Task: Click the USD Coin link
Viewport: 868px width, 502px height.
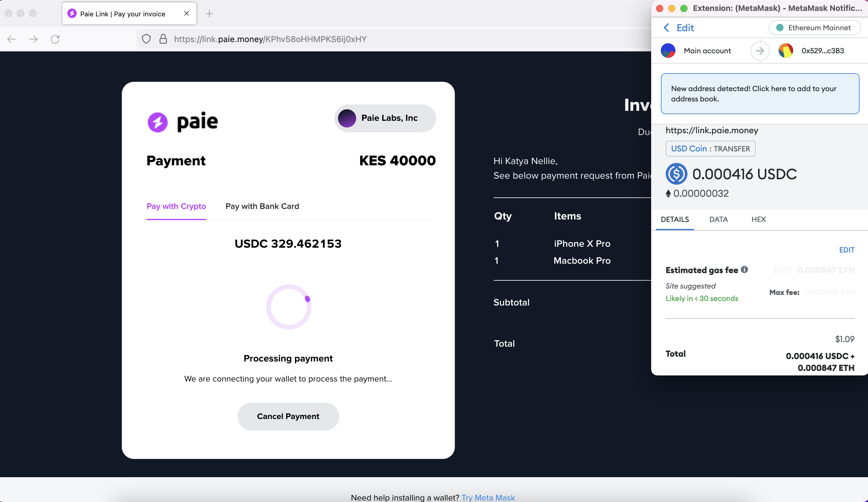Action: (x=689, y=148)
